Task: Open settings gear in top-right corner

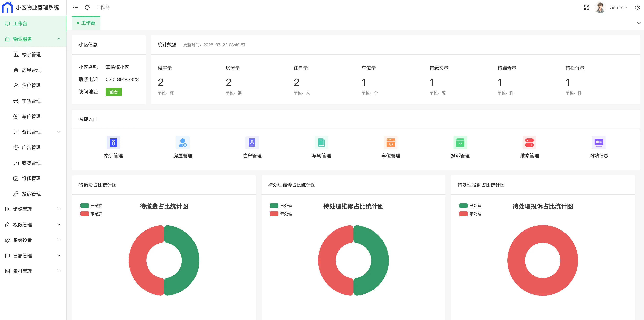Action: 637,8
